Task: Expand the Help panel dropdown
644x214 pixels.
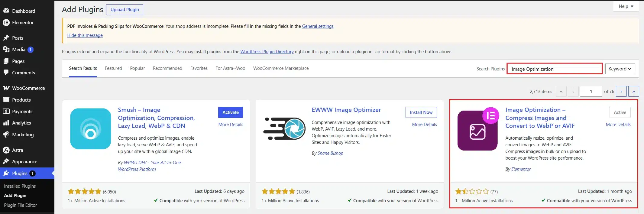Action: 626,6
